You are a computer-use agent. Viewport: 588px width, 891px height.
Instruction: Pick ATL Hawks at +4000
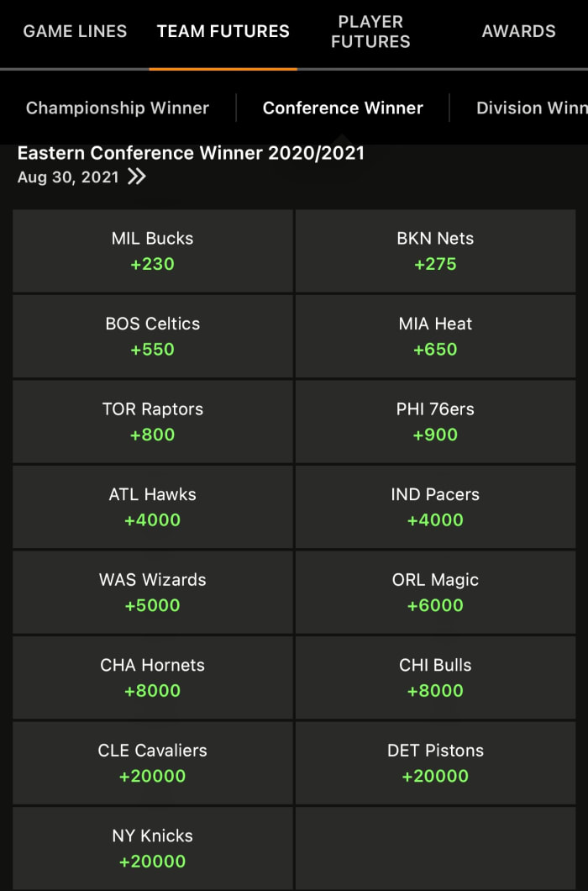click(153, 507)
